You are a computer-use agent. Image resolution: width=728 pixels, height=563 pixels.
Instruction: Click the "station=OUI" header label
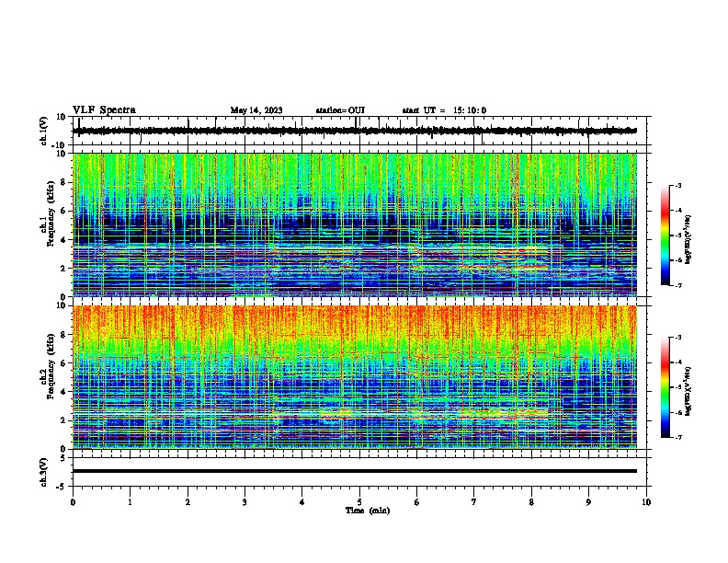tap(340, 110)
